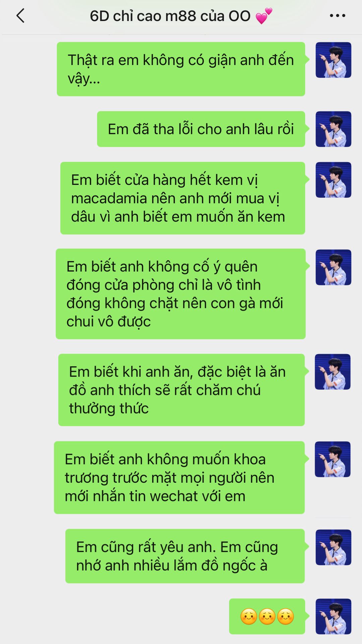Tap avatar beside 'Em cũng rất yêu anh' message
Screen dimensions: 362x644
click(333, 547)
